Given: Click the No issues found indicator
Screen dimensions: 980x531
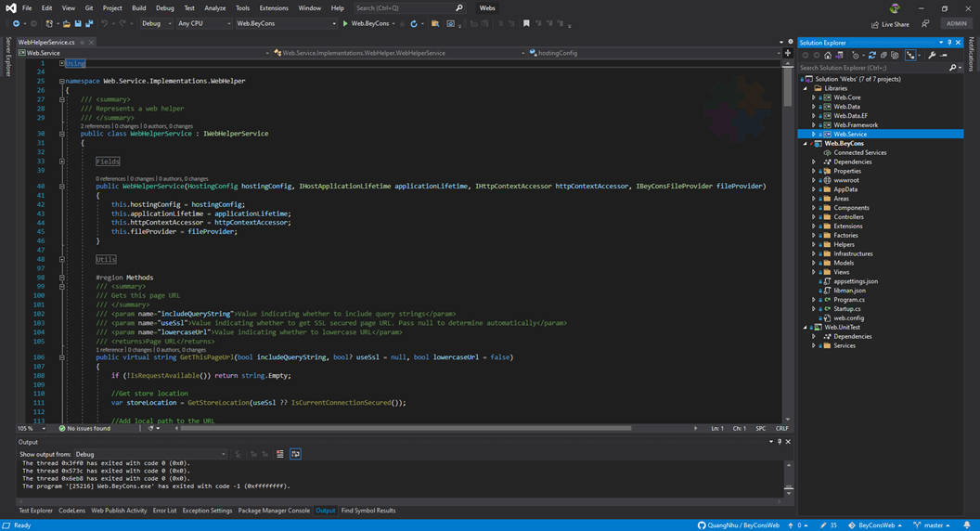Looking at the screenshot, I should pos(84,429).
